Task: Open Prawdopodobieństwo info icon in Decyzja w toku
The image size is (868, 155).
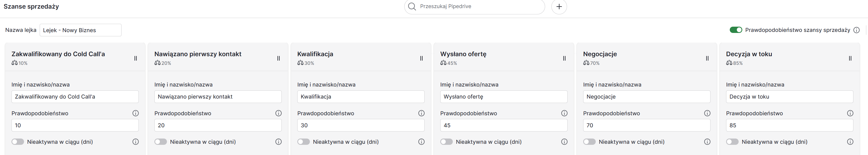Action: coord(850,113)
